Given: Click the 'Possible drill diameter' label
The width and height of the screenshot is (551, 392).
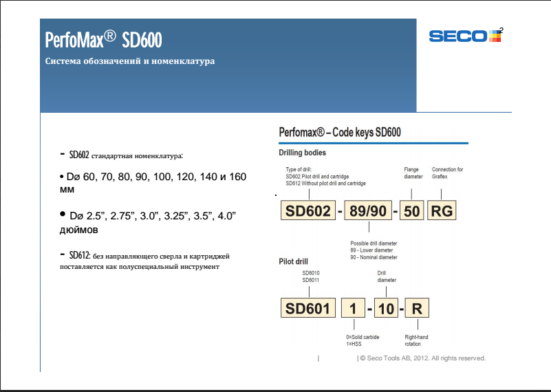Looking at the screenshot, I should [x=374, y=243].
